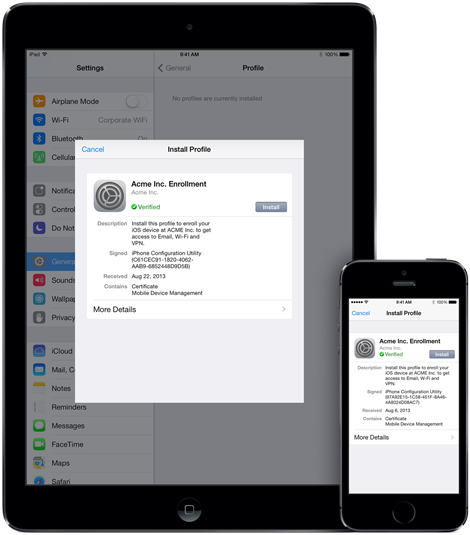Open Wi-Fi settings icon
This screenshot has width=470, height=535.
(39, 120)
